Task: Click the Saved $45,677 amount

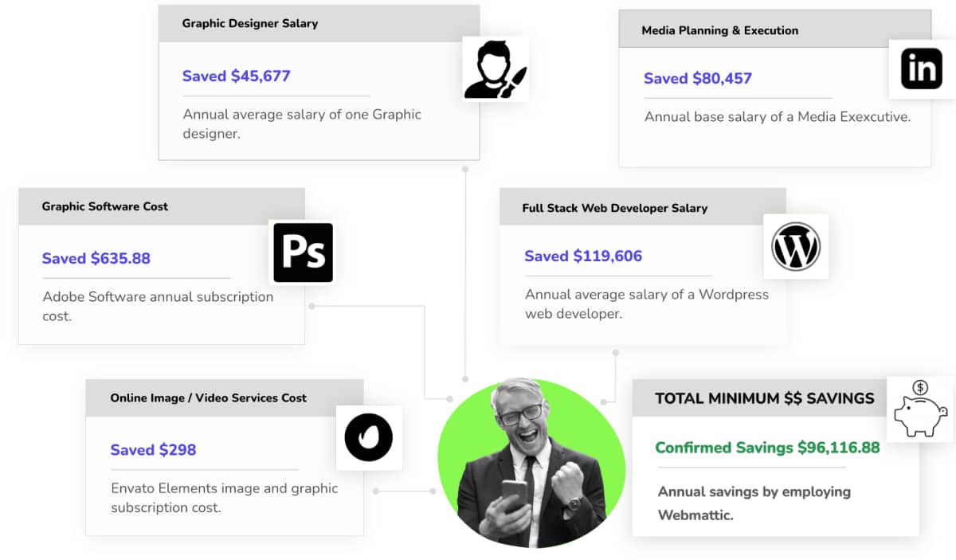Action: click(236, 76)
